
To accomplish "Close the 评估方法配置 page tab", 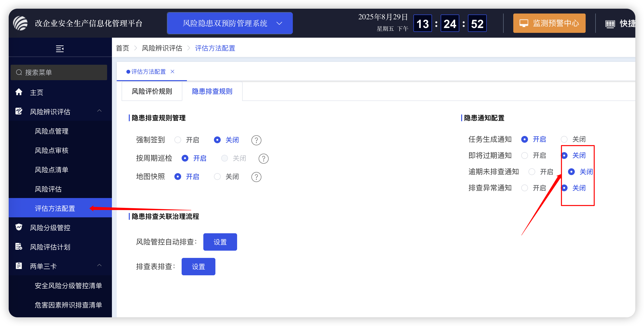I will coord(172,72).
